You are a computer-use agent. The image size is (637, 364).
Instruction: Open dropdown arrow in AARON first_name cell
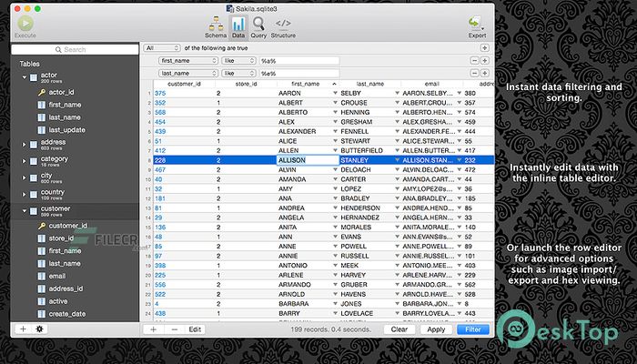pyautogui.click(x=335, y=93)
